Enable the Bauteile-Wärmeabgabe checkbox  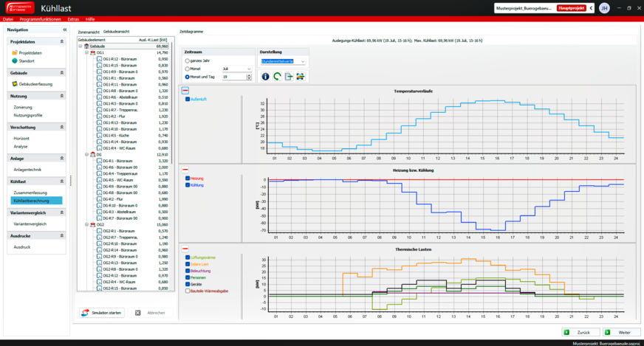click(x=188, y=291)
